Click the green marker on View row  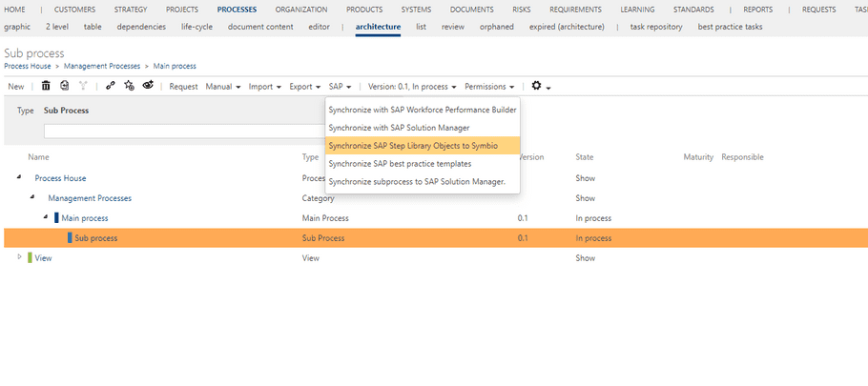coord(30,257)
